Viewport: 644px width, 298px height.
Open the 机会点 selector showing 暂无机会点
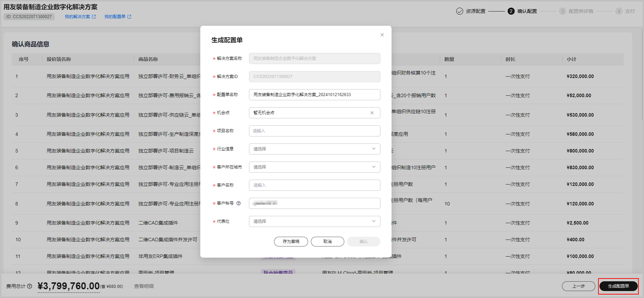[x=314, y=113]
